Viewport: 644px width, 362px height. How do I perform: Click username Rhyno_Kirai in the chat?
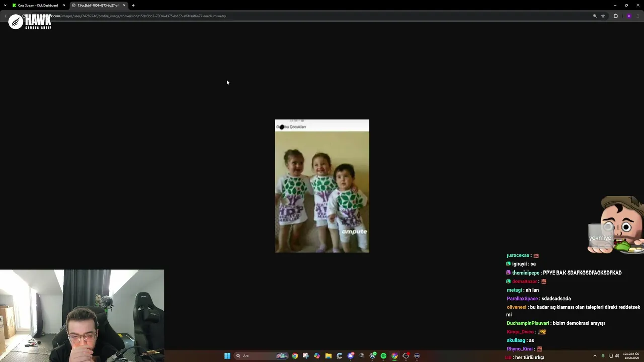[x=520, y=349]
